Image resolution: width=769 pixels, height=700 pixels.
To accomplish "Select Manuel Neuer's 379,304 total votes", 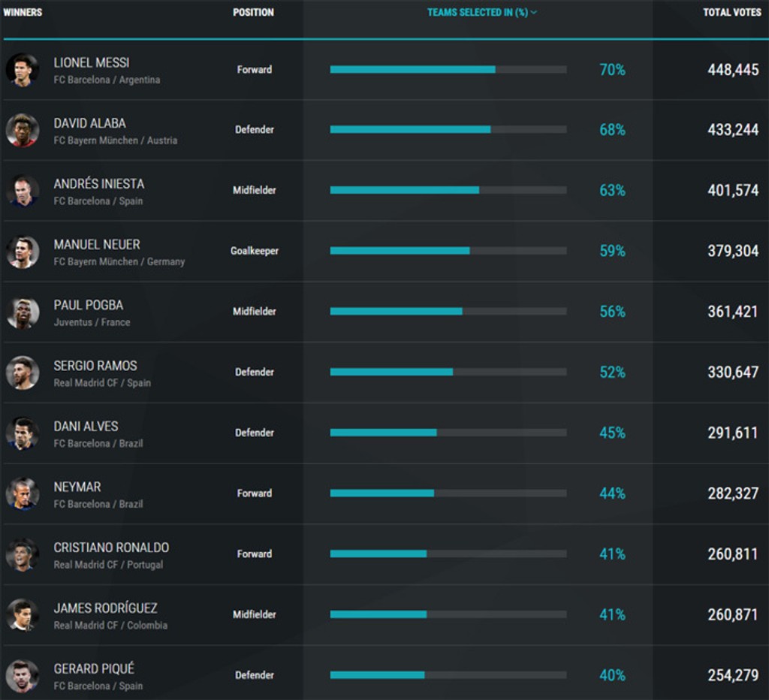I will click(732, 251).
